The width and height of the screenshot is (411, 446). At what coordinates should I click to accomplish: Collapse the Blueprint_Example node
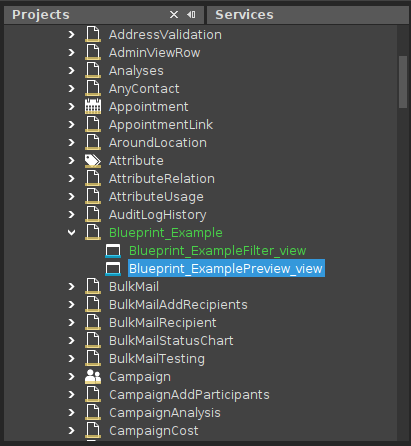pyautogui.click(x=71, y=233)
